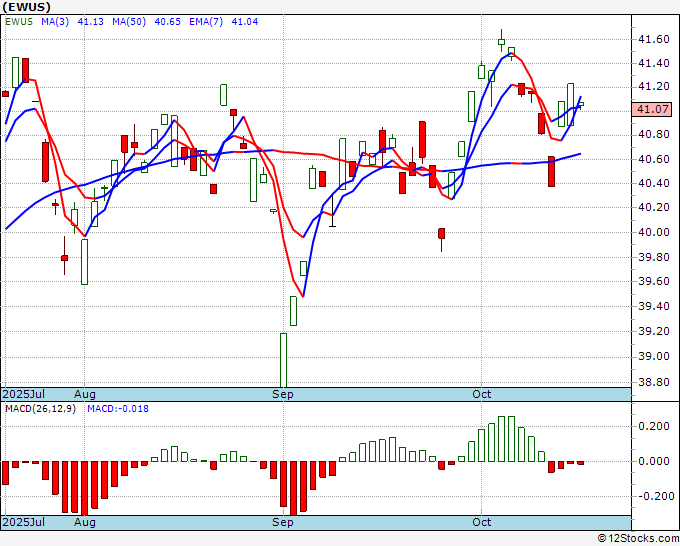Screen dimensions: 680x546
Task: Click the 40.20 price axis label
Action: coord(654,207)
